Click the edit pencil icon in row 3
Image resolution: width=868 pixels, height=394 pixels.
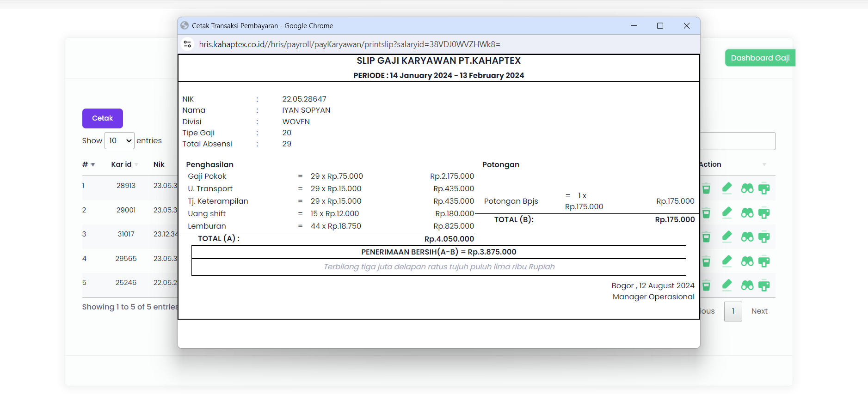tap(727, 236)
